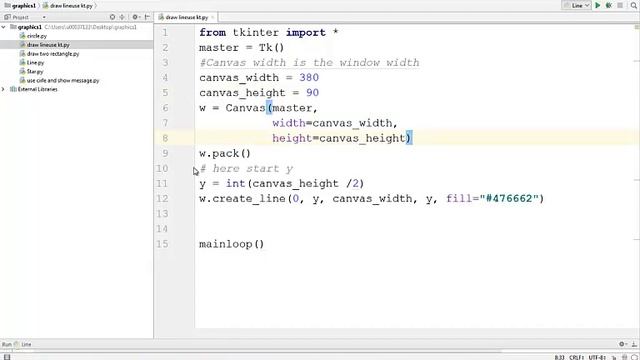The image size is (640, 360).
Task: Switch to the draw lineuse kt.py editor tab
Action: [187, 17]
